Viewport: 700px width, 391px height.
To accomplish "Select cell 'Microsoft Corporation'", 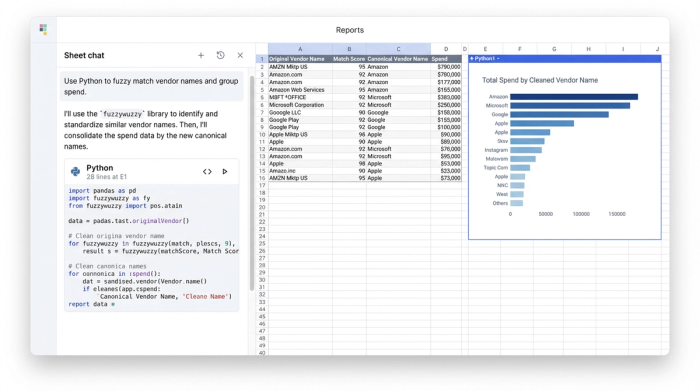I will tap(300, 105).
